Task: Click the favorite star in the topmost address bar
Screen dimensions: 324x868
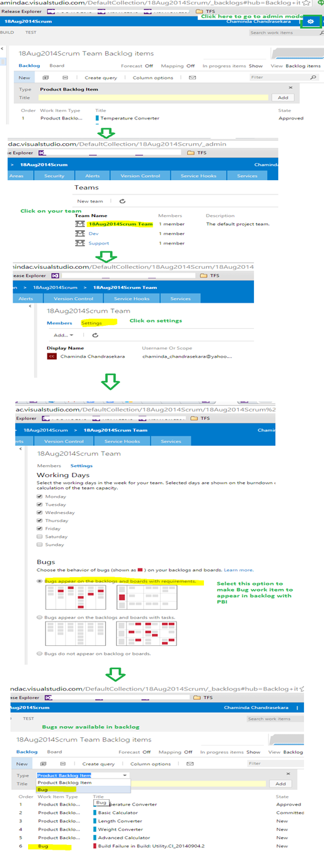Action: [x=306, y=4]
